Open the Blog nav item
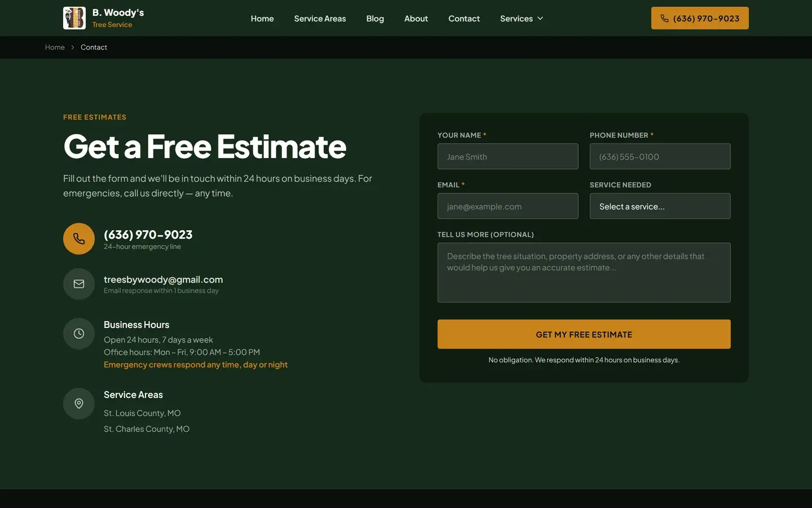The height and width of the screenshot is (508, 812). pos(375,19)
